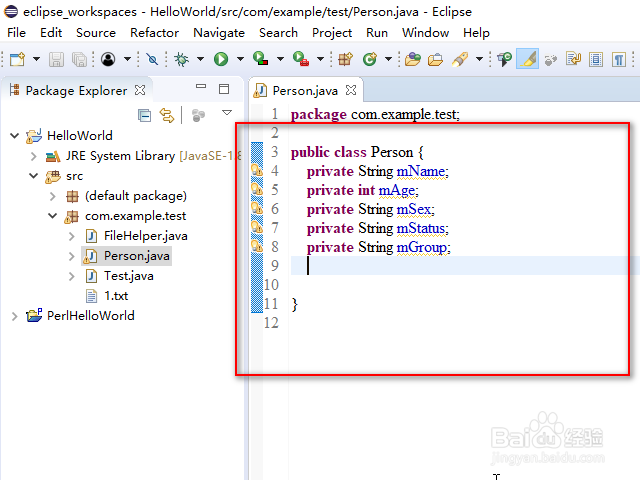Image resolution: width=640 pixels, height=480 pixels.
Task: Open the Refactor menu
Action: click(x=154, y=33)
